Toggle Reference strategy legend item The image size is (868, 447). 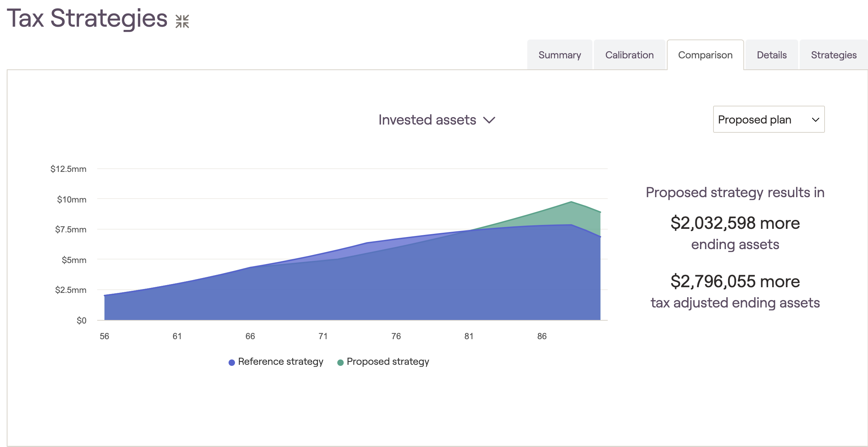pos(276,362)
